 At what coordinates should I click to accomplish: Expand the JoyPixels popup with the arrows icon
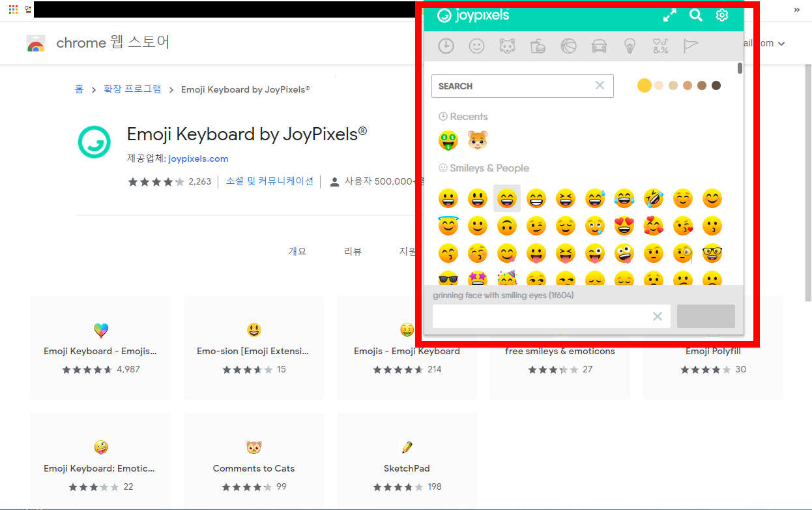[x=670, y=16]
